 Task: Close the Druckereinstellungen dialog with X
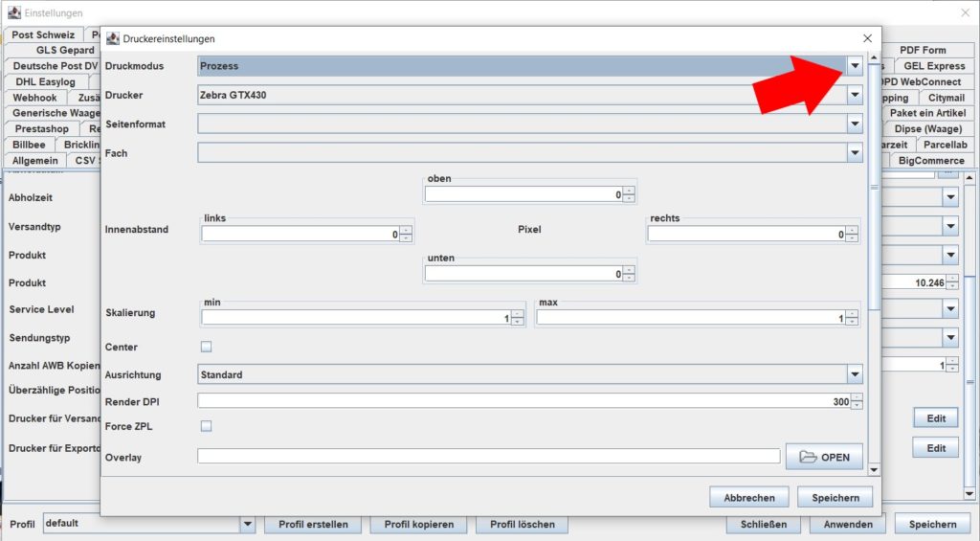pyautogui.click(x=867, y=38)
